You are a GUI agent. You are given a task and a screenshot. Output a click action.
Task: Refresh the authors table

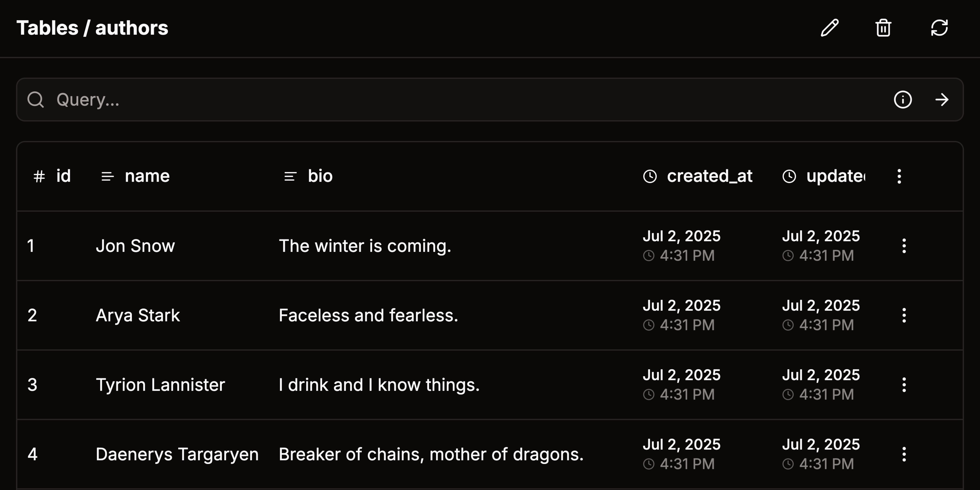(939, 28)
